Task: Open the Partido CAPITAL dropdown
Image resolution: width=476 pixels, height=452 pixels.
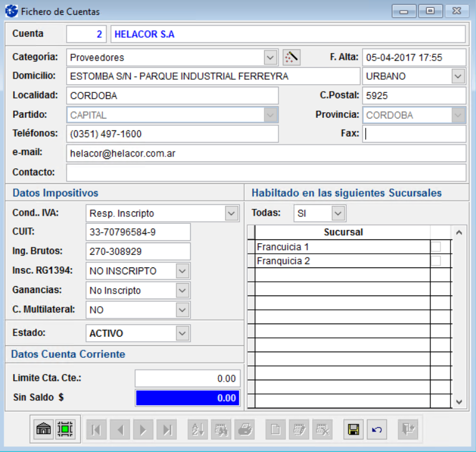Action: click(x=270, y=115)
